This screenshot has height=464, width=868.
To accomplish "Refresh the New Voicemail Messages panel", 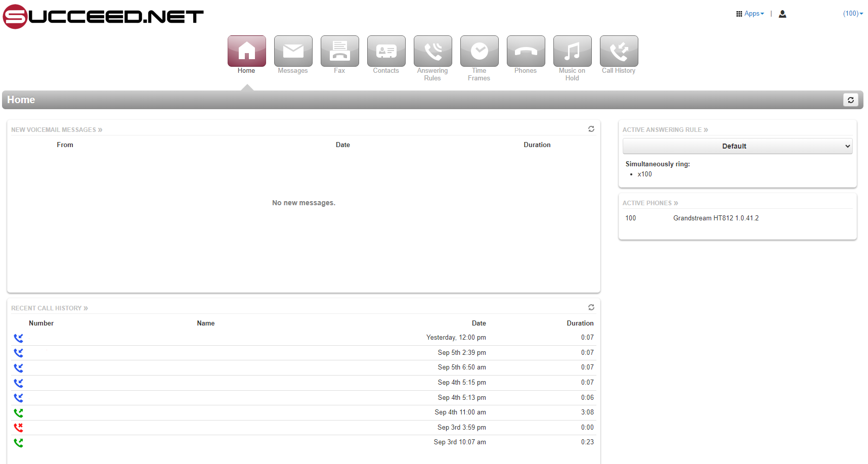I will (x=591, y=129).
